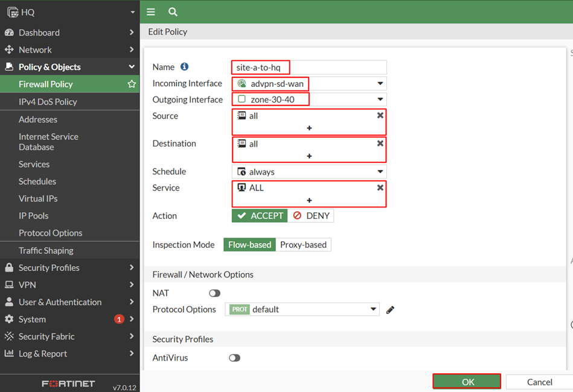Viewport: 573px width, 392px height.
Task: Click the User & Authentication person icon
Action: 9,302
